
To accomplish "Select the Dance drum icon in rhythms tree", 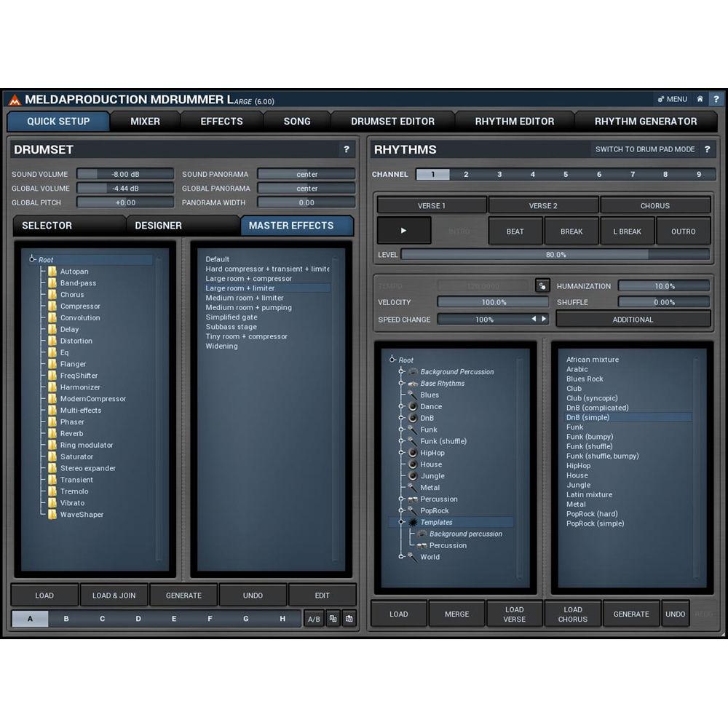I will point(414,406).
